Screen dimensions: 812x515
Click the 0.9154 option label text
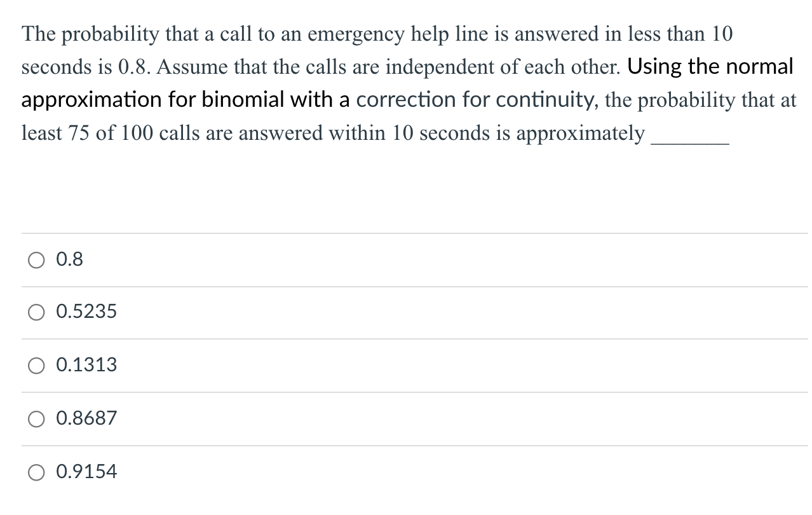click(x=86, y=471)
